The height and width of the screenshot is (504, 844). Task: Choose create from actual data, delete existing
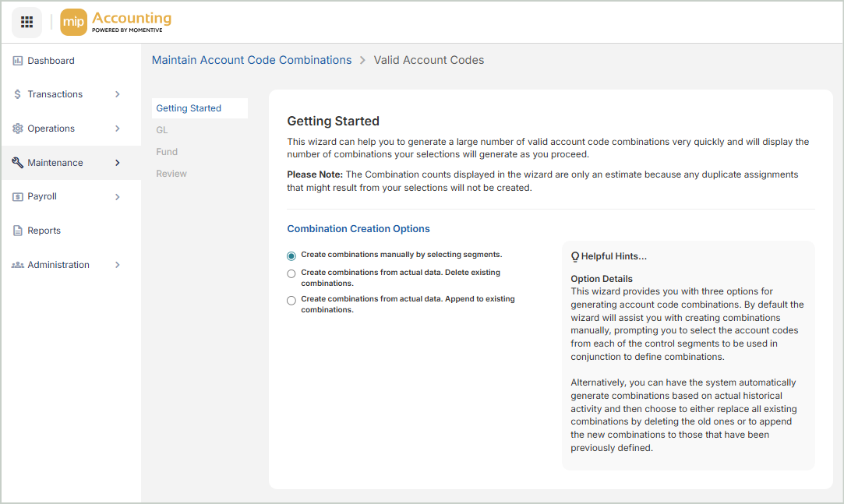pos(291,273)
